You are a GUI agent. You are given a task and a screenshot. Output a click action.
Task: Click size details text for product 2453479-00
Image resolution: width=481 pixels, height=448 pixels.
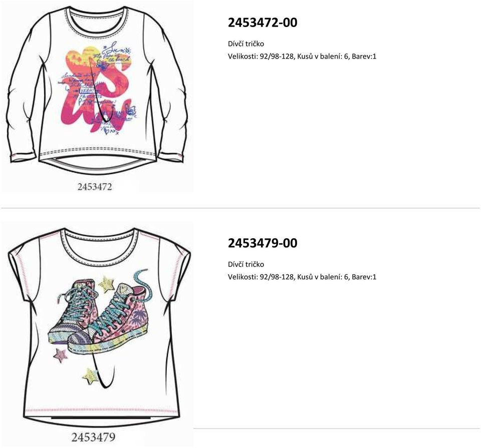(302, 277)
